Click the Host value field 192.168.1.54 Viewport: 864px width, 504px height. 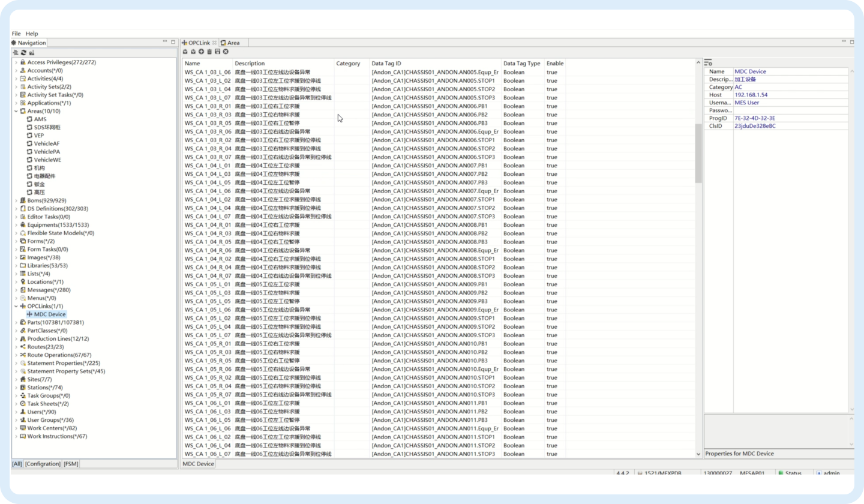(x=751, y=95)
